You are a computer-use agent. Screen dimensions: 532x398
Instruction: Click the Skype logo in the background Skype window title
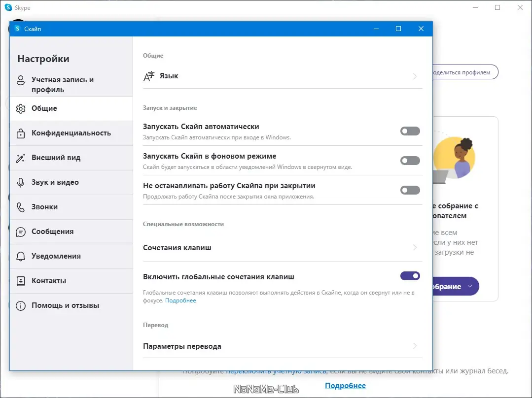click(x=8, y=7)
